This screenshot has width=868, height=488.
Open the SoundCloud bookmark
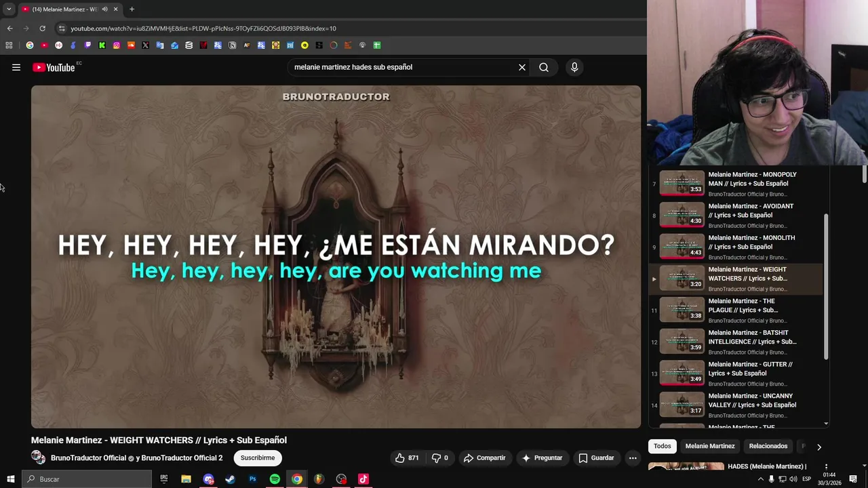[x=131, y=45]
